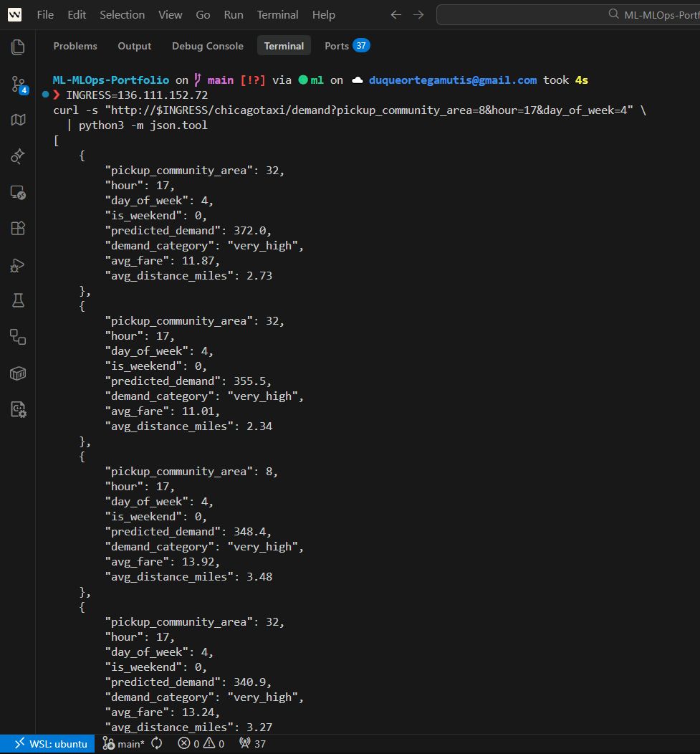
Task: Open the Explorer view in activity bar
Action: click(18, 47)
